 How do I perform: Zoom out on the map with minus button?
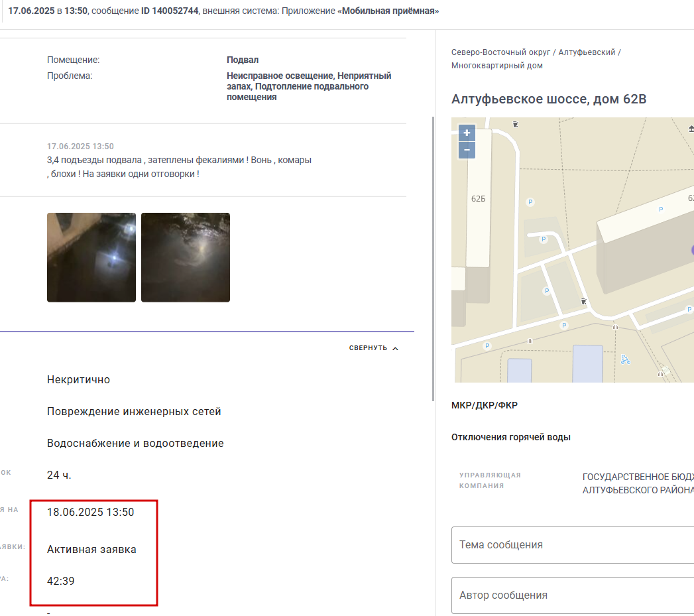pyautogui.click(x=467, y=150)
